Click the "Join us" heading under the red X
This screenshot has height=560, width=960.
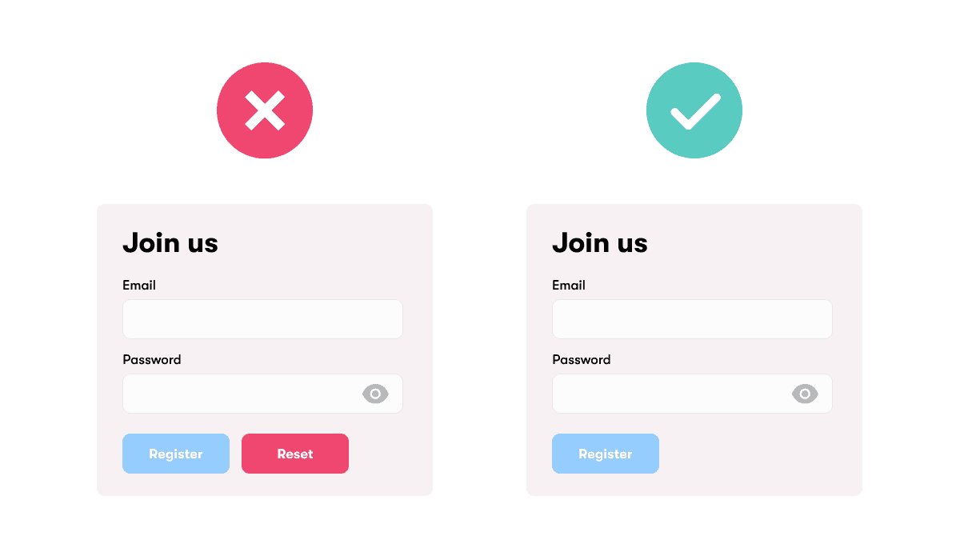coord(170,243)
